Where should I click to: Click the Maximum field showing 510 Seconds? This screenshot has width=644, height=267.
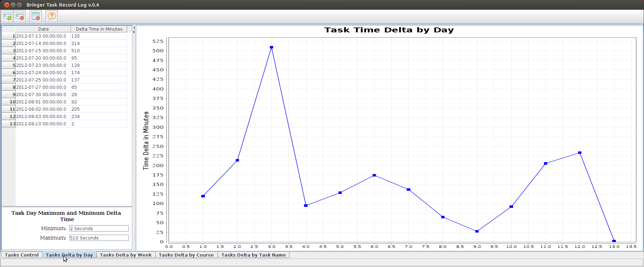click(99, 238)
